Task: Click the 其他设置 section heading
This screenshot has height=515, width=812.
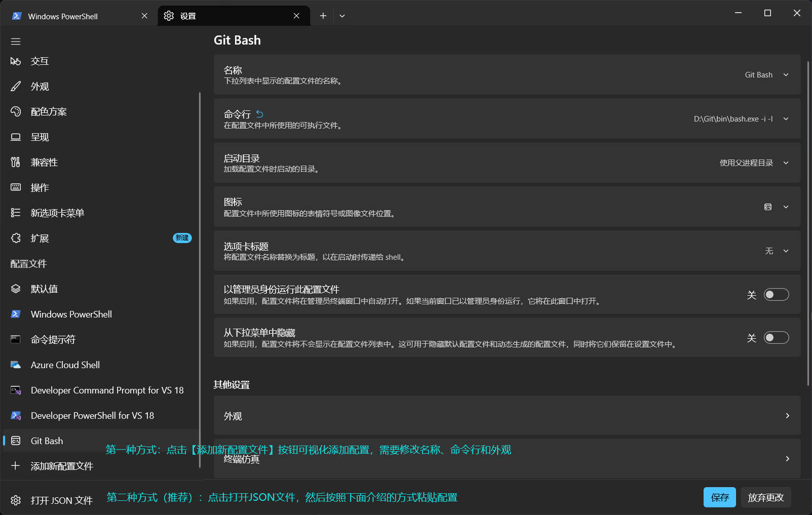Action: pyautogui.click(x=231, y=385)
